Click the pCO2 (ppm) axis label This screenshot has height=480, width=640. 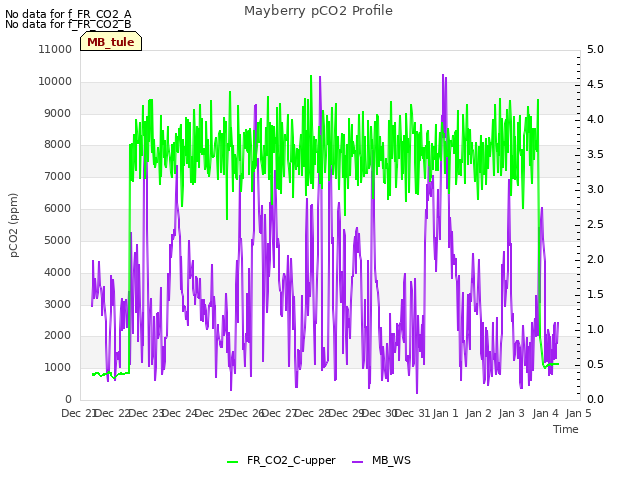point(14,225)
